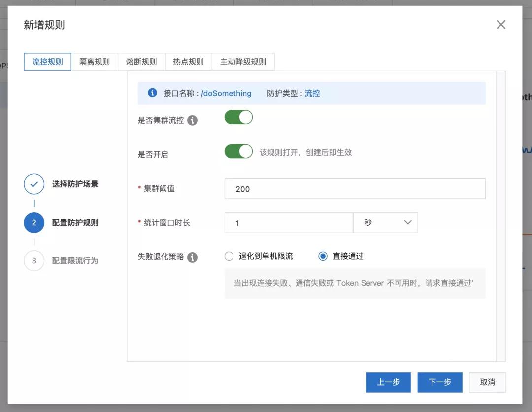Click the step 2 circle for 配置防护规则
532x412 pixels.
[x=34, y=223]
